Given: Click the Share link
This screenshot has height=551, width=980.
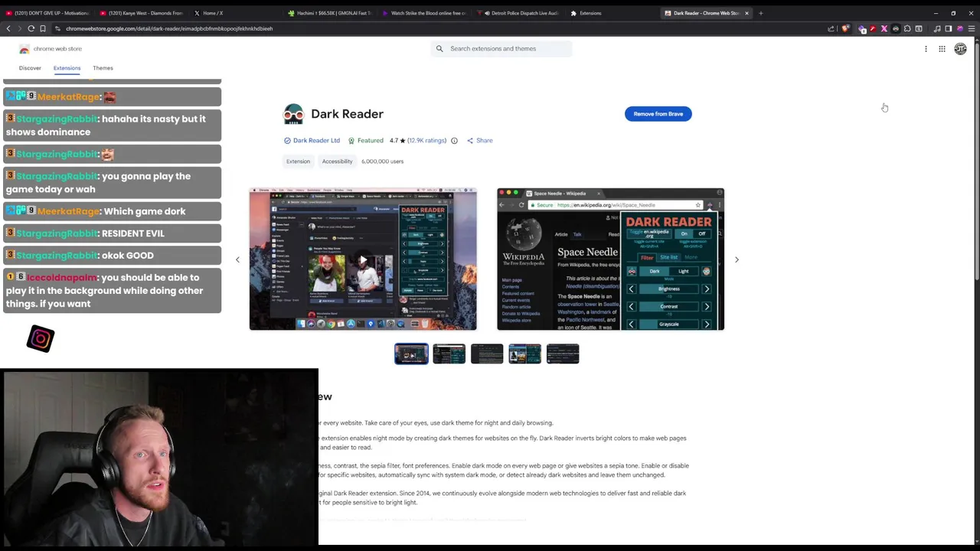Looking at the screenshot, I should pyautogui.click(x=480, y=141).
